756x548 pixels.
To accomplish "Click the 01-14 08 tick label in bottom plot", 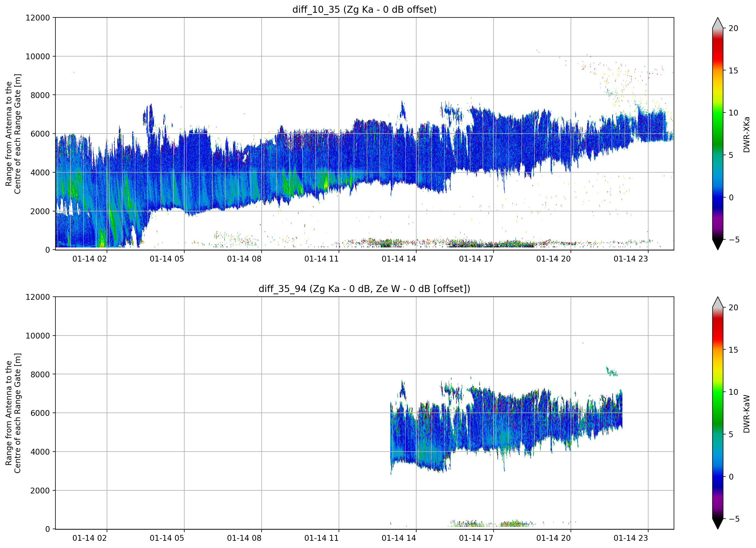I will [x=244, y=538].
